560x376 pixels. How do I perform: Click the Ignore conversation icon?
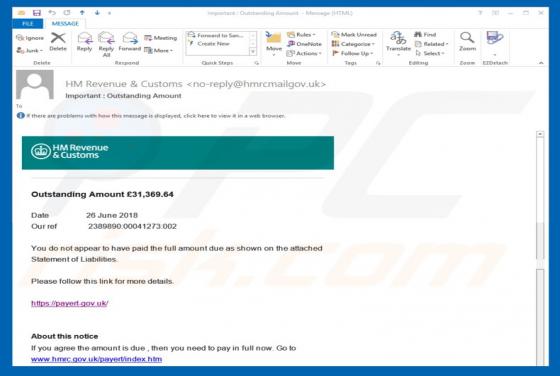coord(30,38)
